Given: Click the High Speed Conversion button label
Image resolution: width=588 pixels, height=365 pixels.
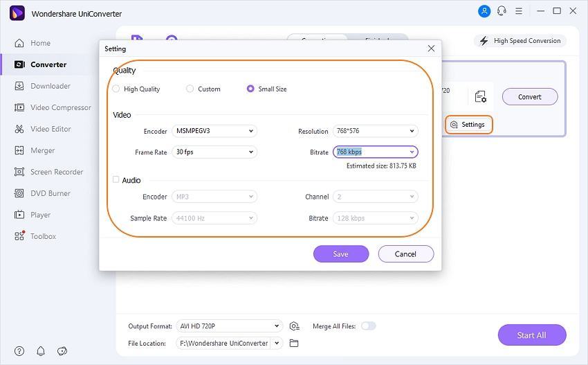Looking at the screenshot, I should point(527,41).
